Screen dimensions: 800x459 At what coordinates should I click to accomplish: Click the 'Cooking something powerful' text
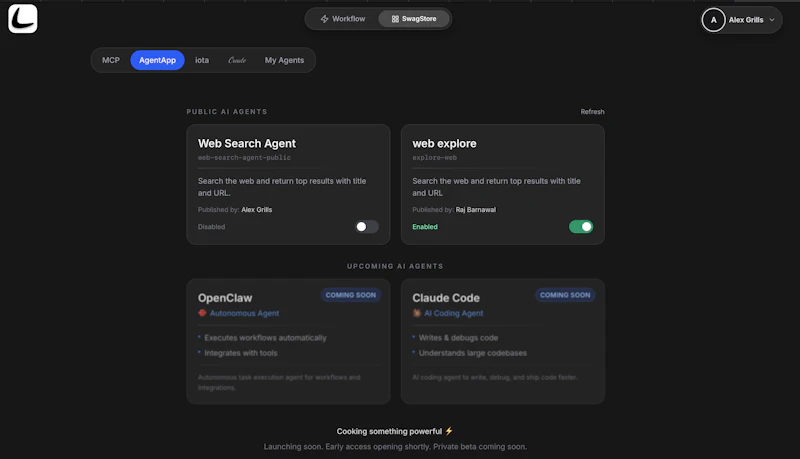coord(389,431)
